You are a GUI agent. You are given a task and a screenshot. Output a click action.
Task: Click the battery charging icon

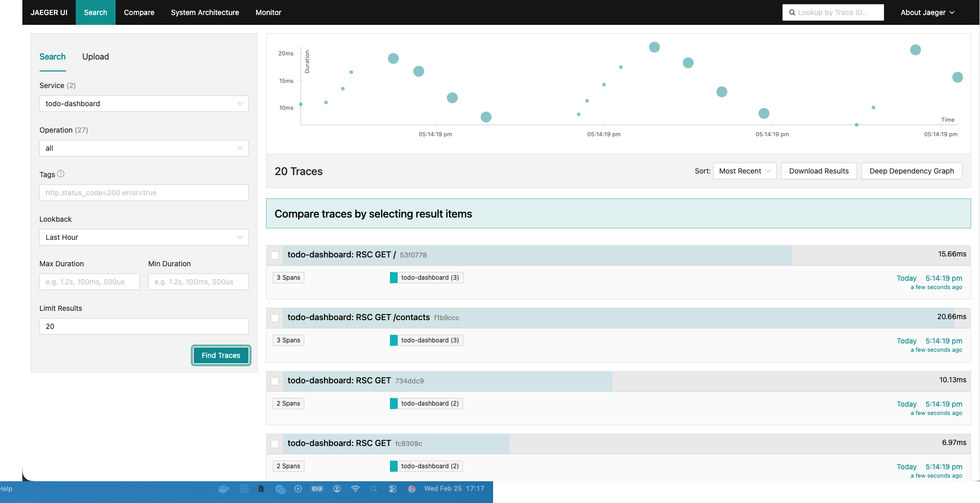[x=317, y=488]
